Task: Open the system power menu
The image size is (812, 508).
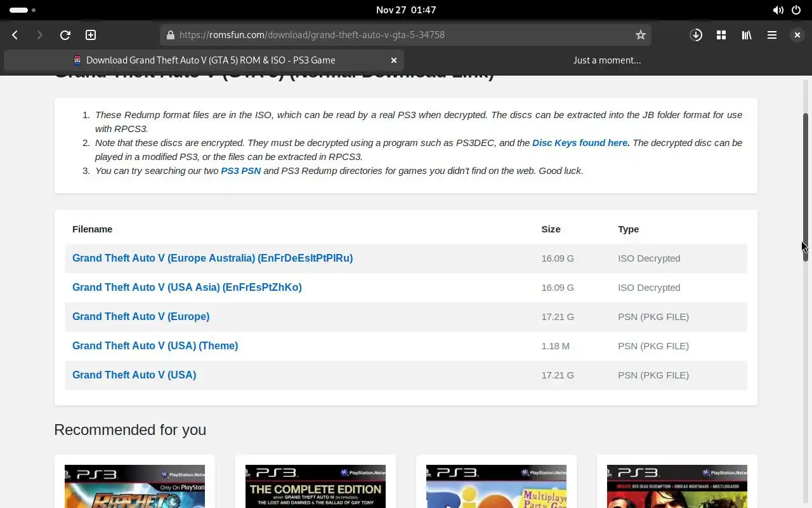Action: (796, 10)
